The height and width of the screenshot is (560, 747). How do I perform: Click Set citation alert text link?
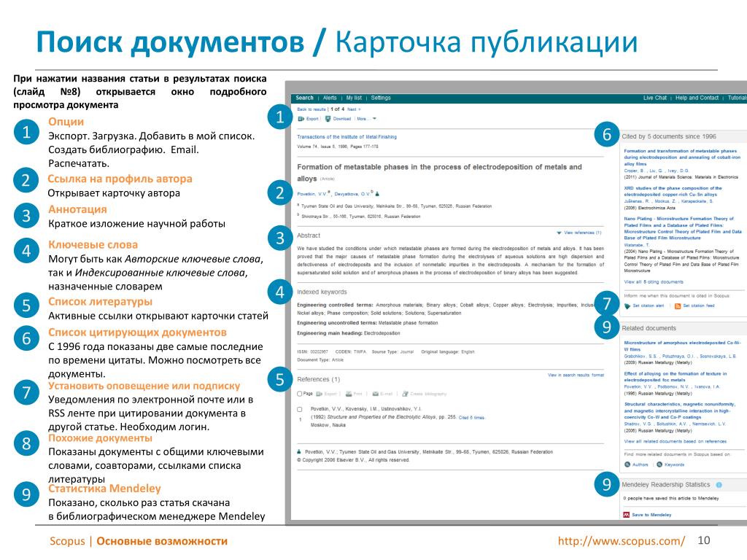(x=648, y=306)
